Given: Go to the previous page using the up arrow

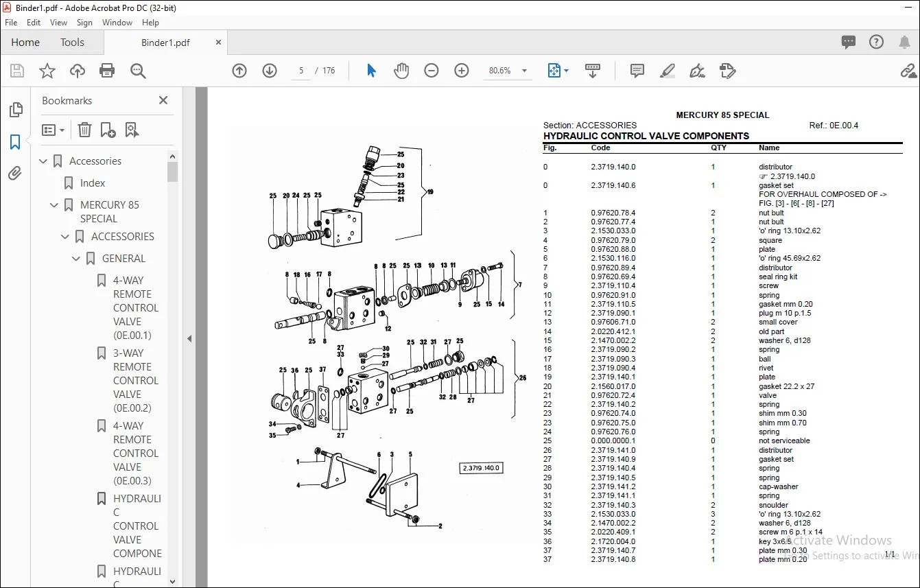Looking at the screenshot, I should (x=239, y=71).
